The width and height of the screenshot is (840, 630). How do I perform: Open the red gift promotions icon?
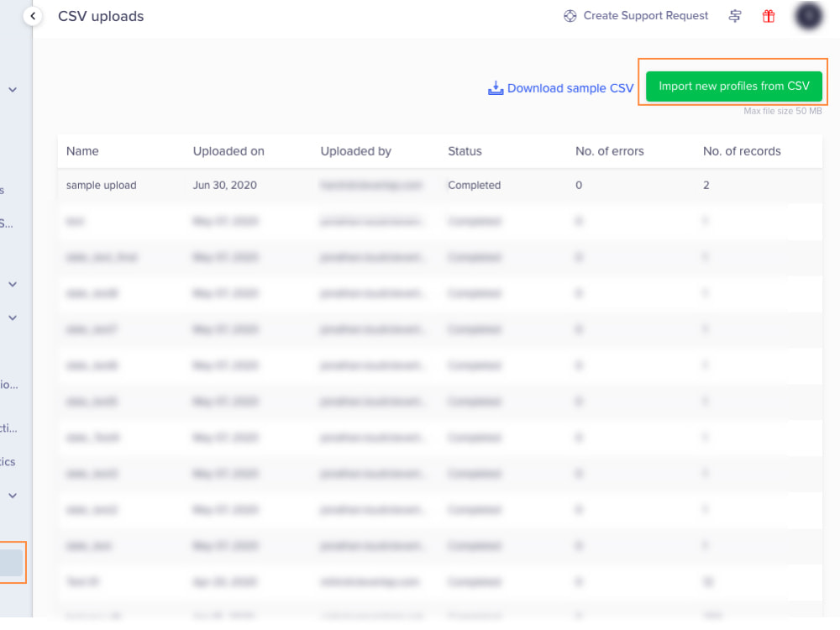[768, 16]
